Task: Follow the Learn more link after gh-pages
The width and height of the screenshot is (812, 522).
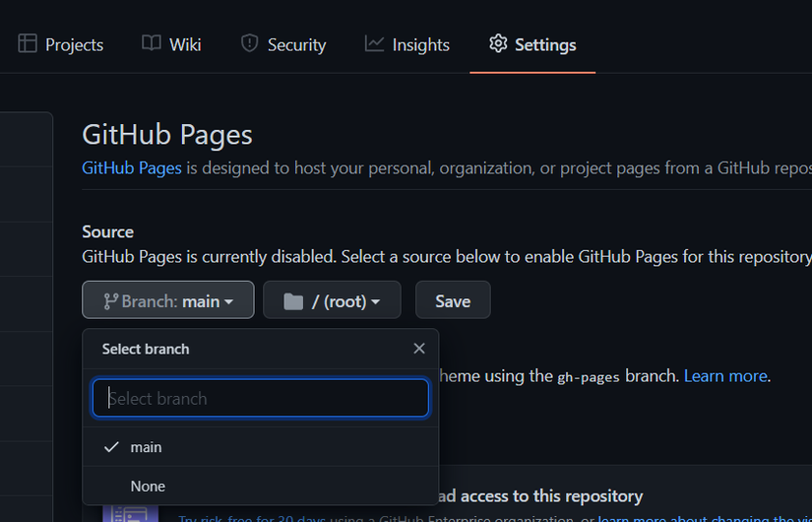Action: (x=725, y=375)
